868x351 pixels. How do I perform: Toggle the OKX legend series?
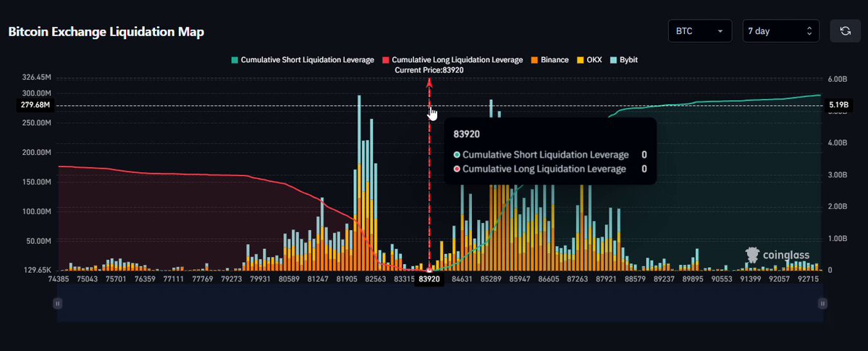pos(589,60)
